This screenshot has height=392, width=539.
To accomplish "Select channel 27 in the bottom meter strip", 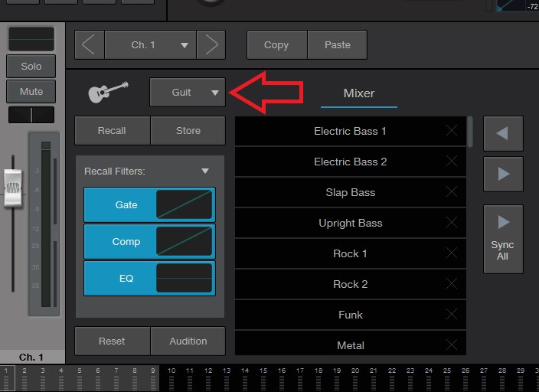I will [484, 378].
